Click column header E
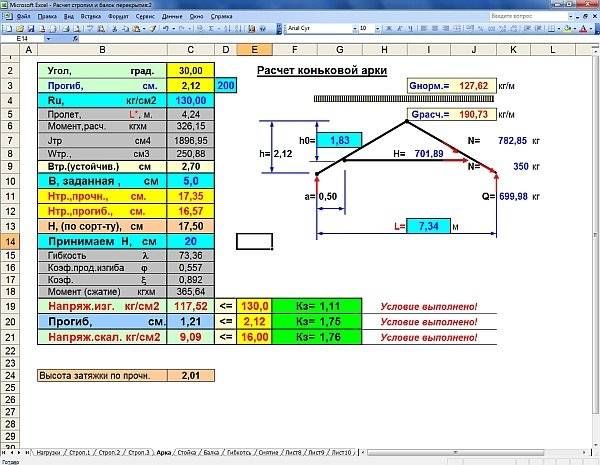Screen dimensions: 600x465 tap(254, 50)
